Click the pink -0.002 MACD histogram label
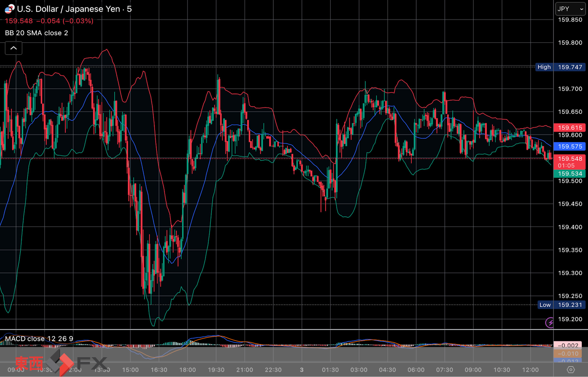This screenshot has height=377, width=588. pyautogui.click(x=568, y=345)
